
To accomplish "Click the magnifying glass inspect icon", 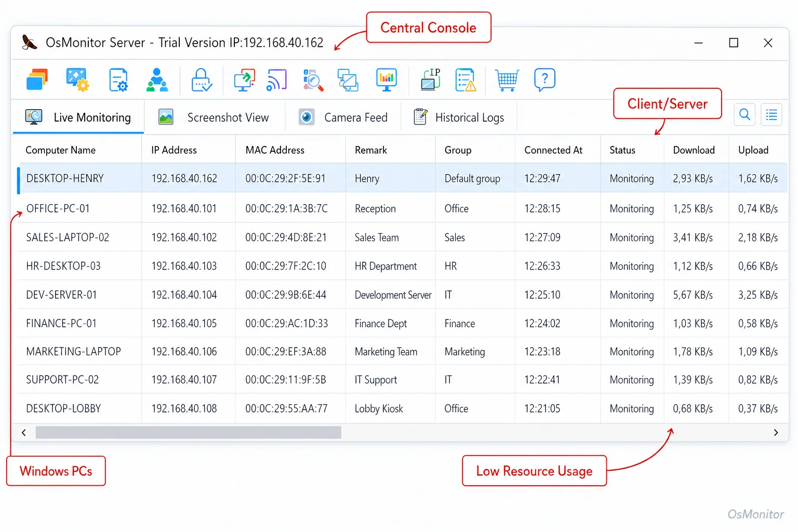I will pos(313,80).
